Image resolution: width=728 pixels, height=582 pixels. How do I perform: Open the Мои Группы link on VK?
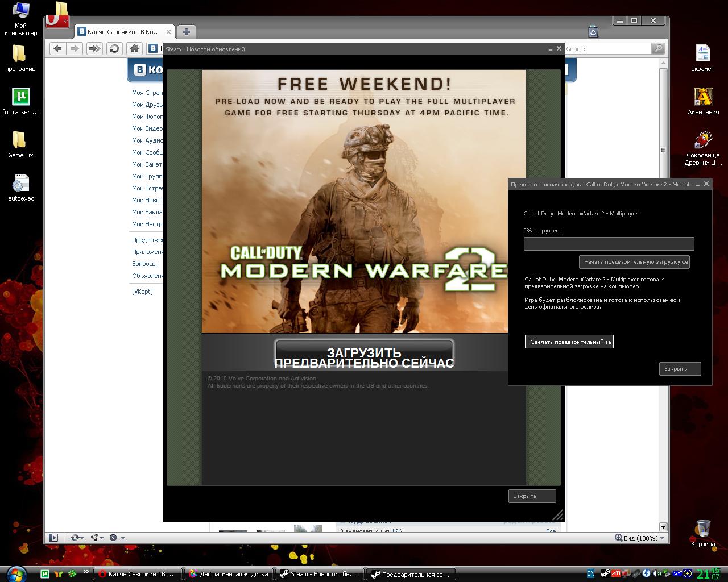[147, 176]
